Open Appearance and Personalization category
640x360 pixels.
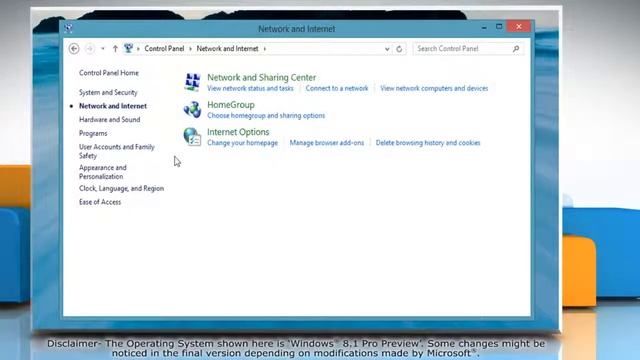click(x=103, y=172)
